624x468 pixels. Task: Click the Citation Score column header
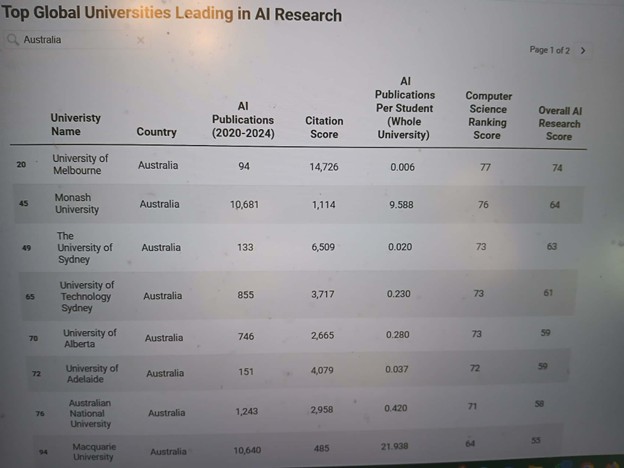[x=324, y=126]
